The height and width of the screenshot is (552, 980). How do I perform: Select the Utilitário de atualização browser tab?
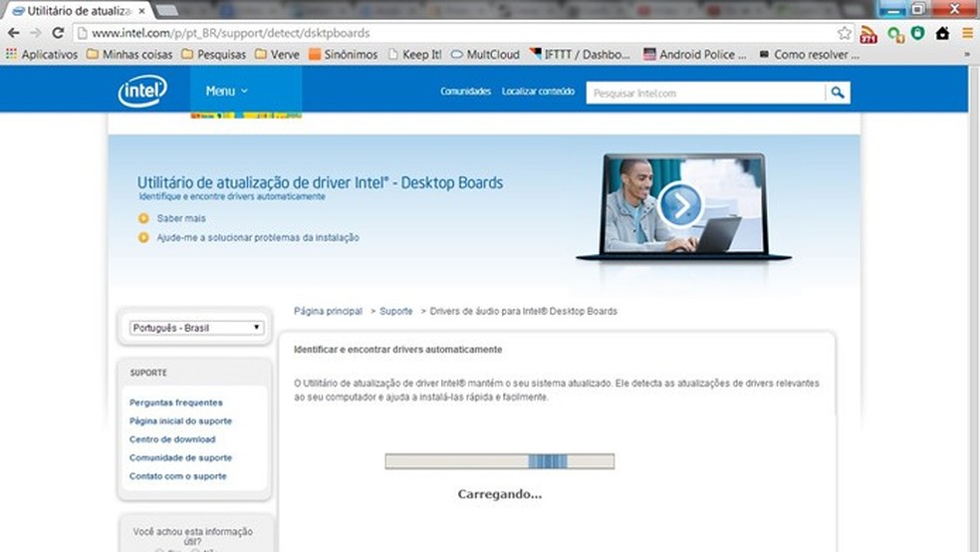coord(78,11)
